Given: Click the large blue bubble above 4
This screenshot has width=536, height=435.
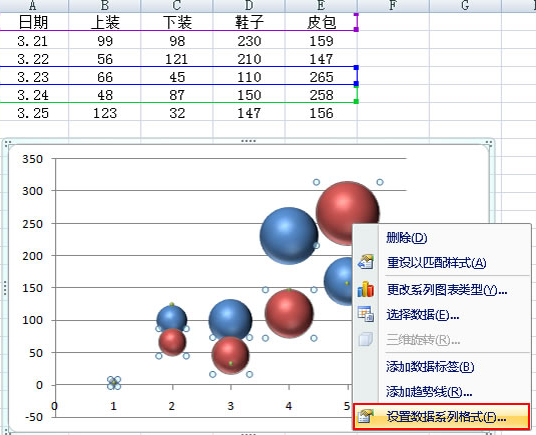Looking at the screenshot, I should (289, 235).
